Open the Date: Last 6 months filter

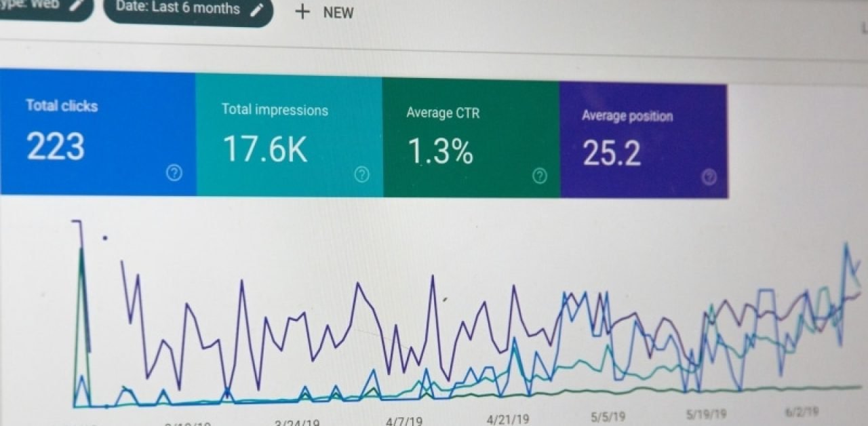click(178, 9)
